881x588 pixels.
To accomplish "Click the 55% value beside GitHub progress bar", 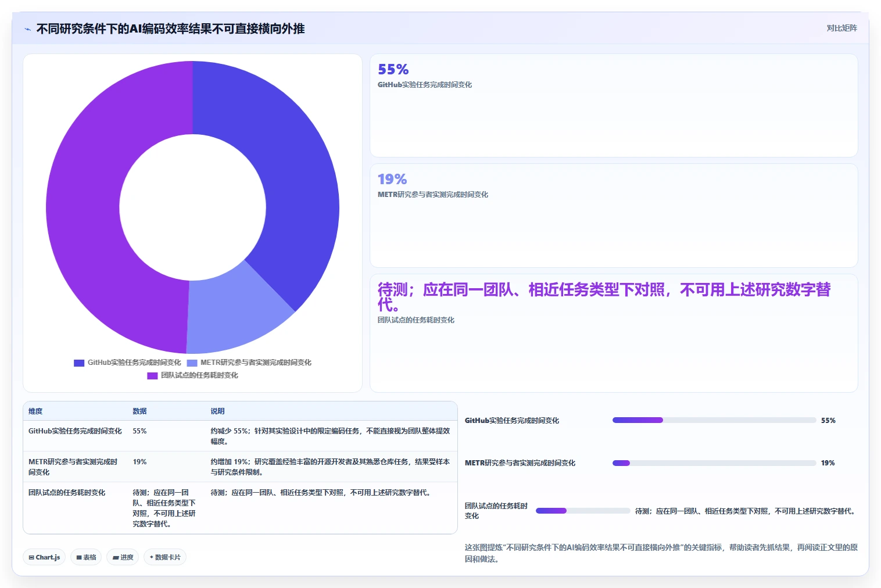I will click(828, 421).
